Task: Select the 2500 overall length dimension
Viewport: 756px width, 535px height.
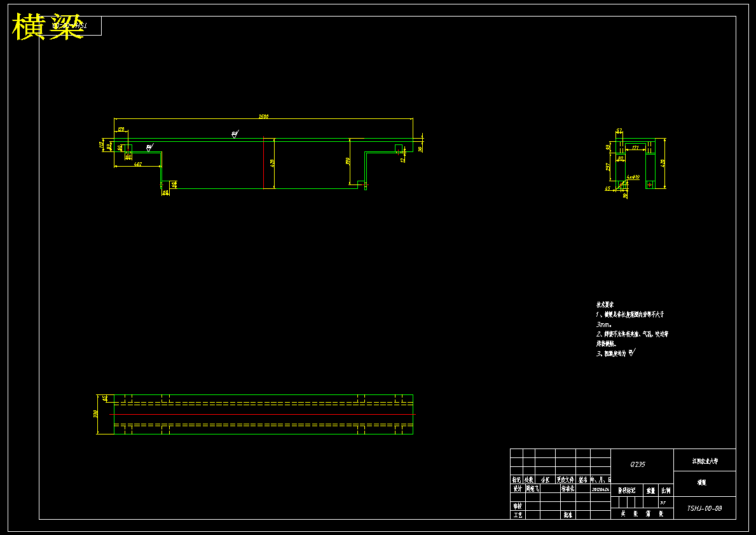Action: point(263,116)
